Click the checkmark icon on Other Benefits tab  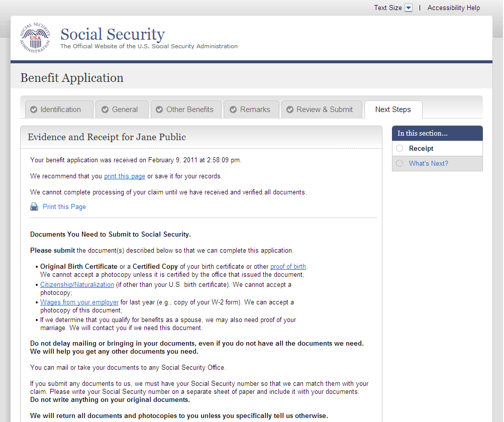coord(159,110)
